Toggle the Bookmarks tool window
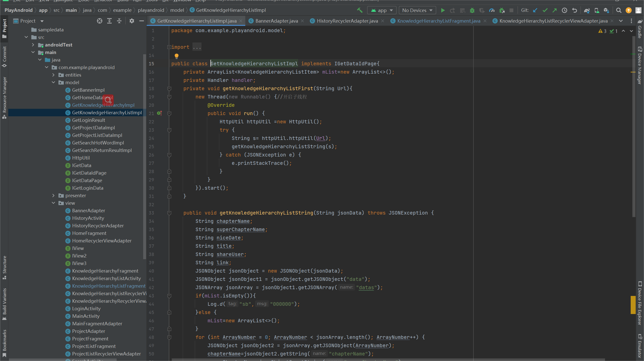Image resolution: width=644 pixels, height=361 pixels. [4, 343]
